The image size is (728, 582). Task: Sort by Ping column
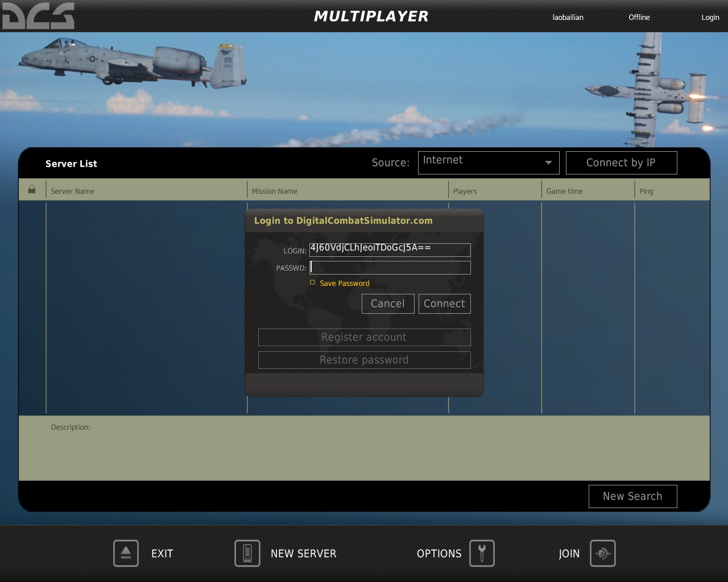[672, 191]
